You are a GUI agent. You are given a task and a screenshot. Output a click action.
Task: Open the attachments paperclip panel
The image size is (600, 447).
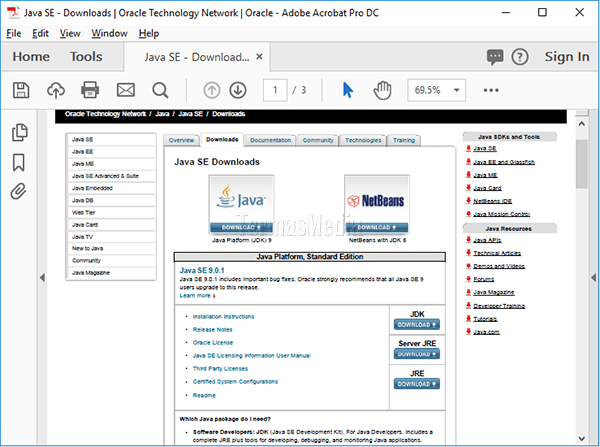(18, 191)
